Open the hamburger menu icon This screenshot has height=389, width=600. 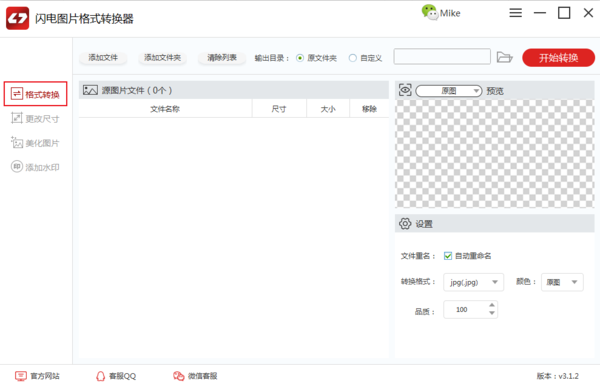coord(515,13)
